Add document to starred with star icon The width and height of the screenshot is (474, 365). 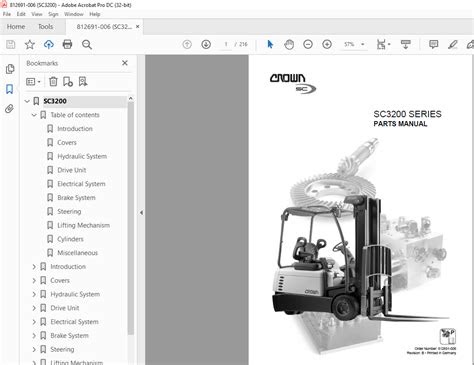point(30,44)
